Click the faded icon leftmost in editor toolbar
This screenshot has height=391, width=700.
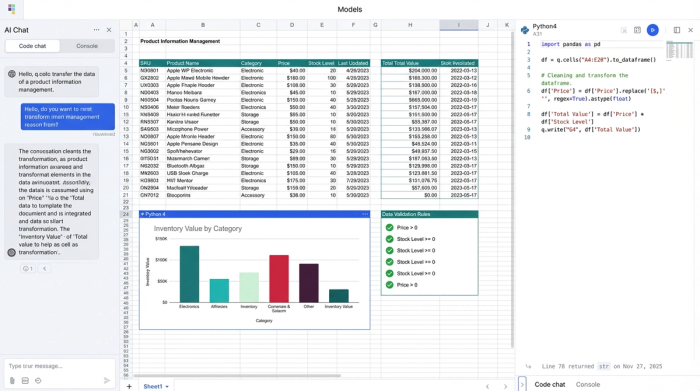[624, 30]
